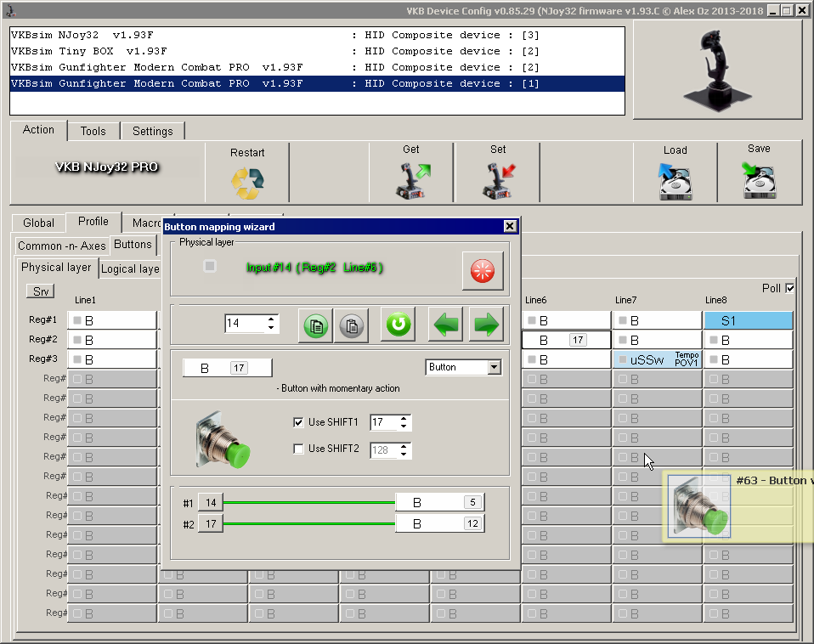Select VKBsim NJoy32 v1.93F device

click(317, 35)
